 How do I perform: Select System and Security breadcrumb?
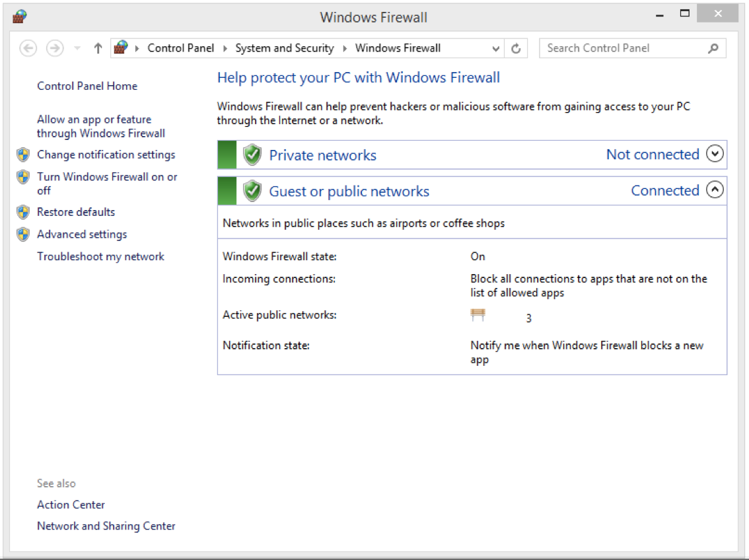[285, 48]
